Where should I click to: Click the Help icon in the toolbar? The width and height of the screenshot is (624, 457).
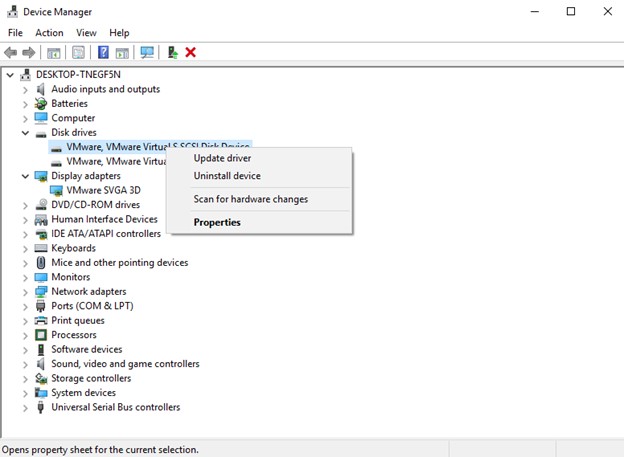tap(103, 52)
